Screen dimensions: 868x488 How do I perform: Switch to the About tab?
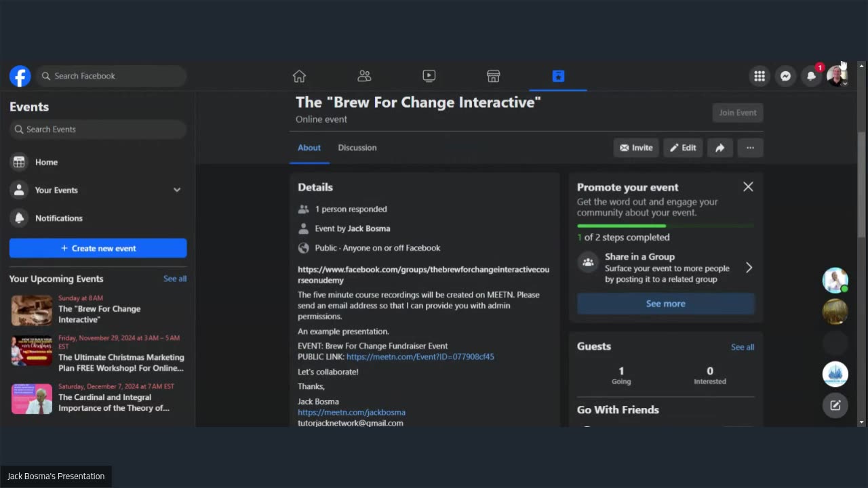[x=309, y=148]
